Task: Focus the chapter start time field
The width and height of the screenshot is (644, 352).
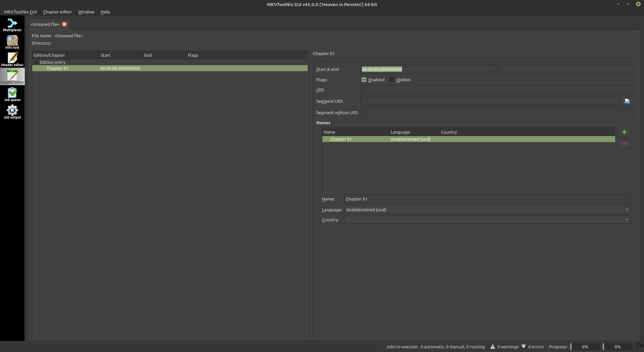Action: [428, 69]
